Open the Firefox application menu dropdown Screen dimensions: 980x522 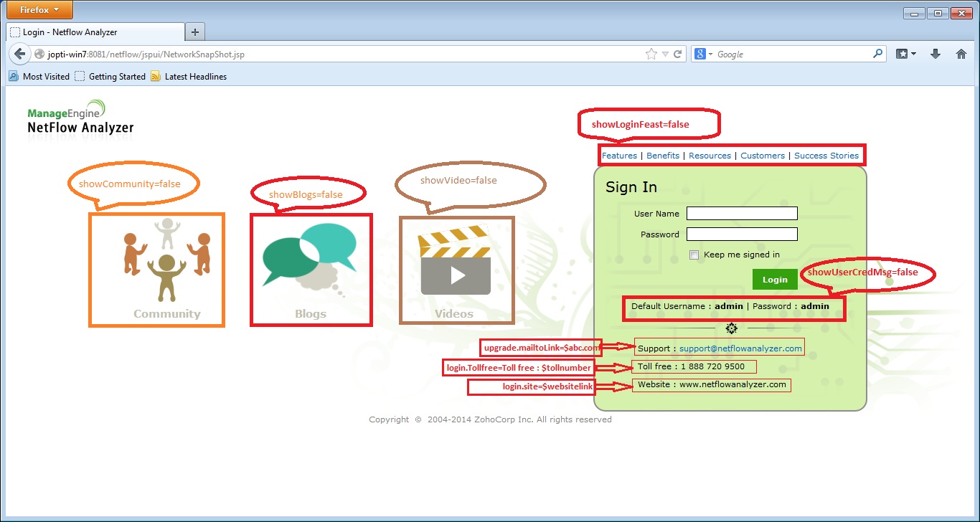pos(39,10)
